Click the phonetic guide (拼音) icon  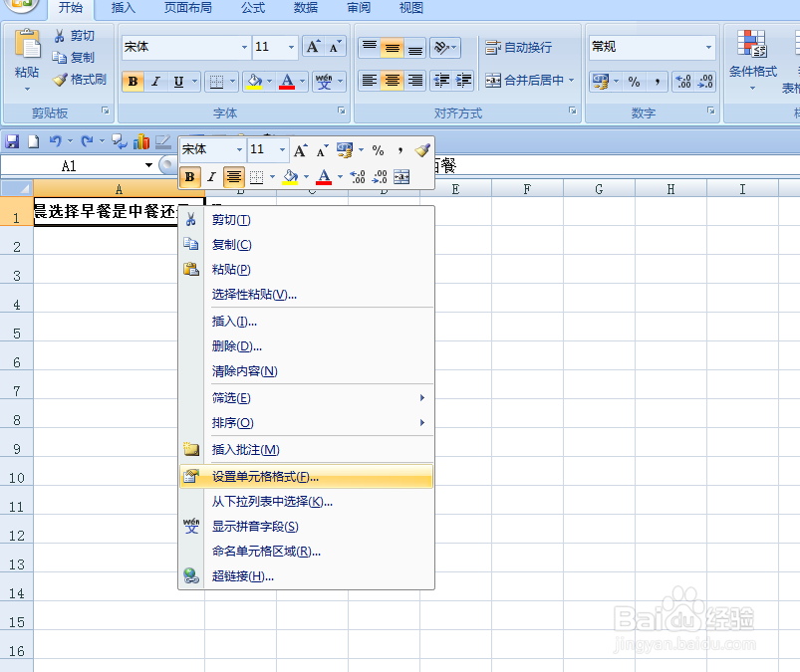click(324, 81)
